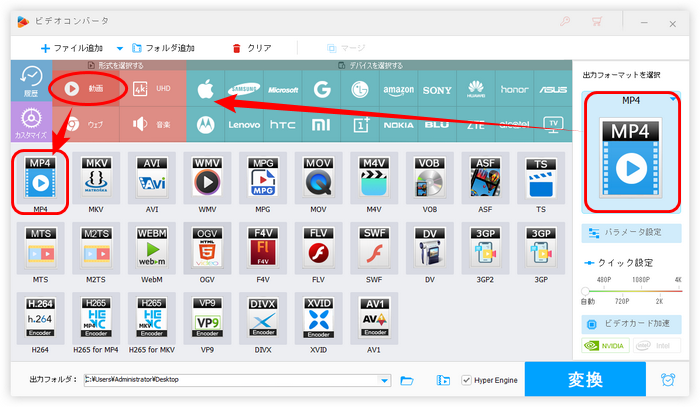Select the OGV HTML5 format

point(207,248)
